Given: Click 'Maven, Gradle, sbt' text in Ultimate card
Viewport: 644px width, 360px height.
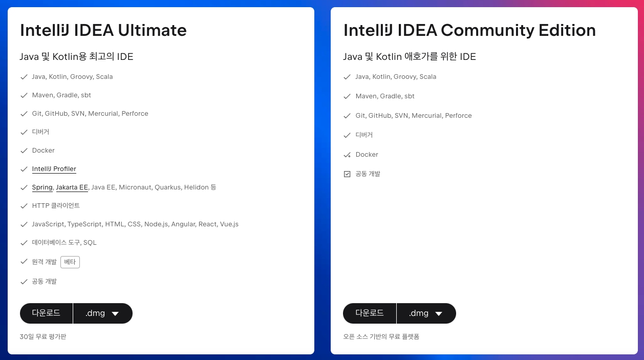Looking at the screenshot, I should pos(61,95).
